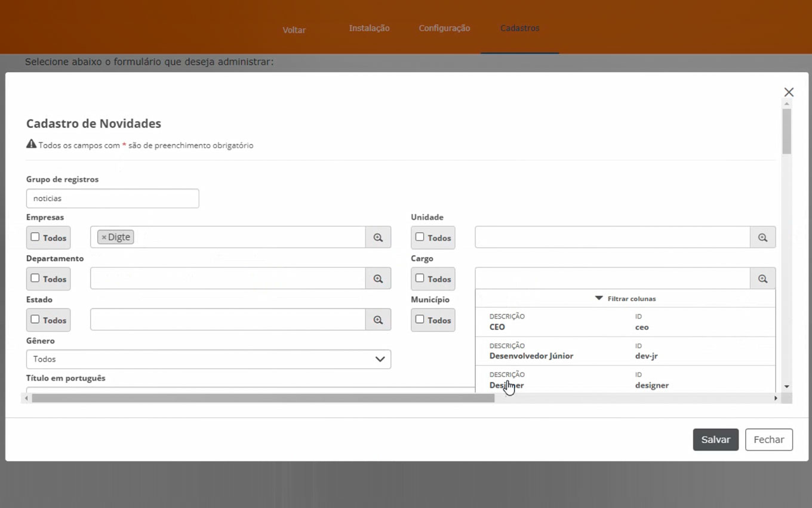The image size is (812, 508).
Task: Click the Estado search magnifier icon
Action: (378, 320)
